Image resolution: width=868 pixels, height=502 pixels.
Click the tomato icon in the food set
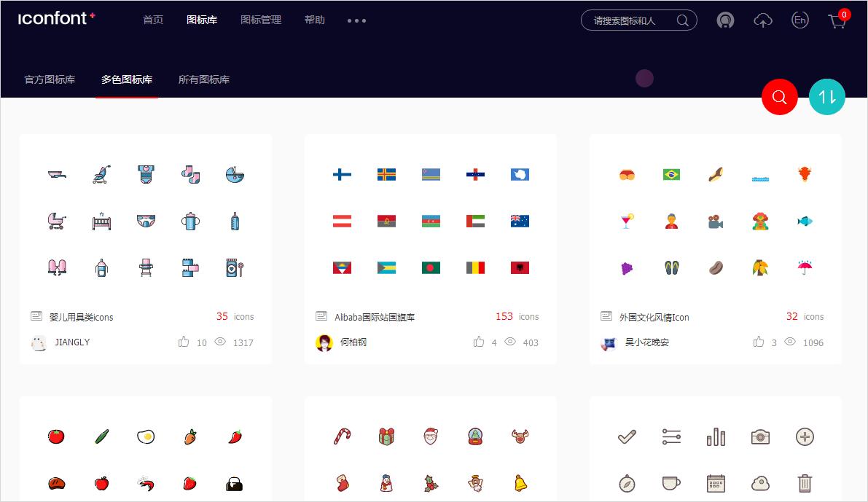(57, 437)
